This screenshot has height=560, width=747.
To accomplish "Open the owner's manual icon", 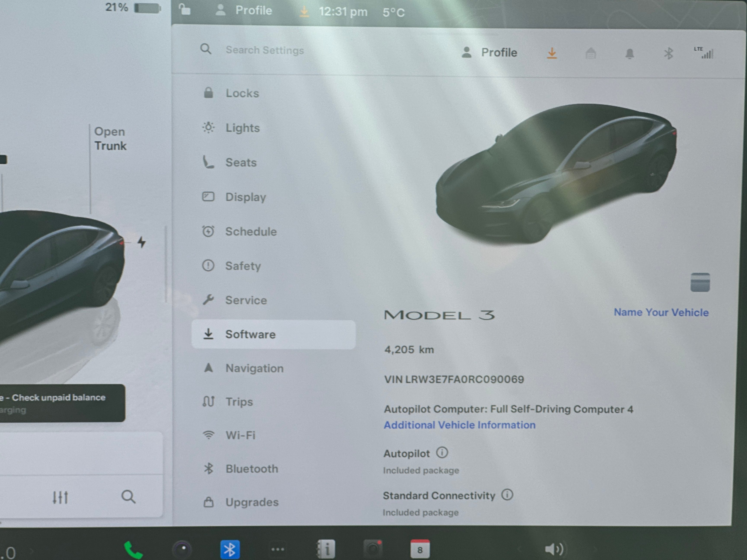I will tap(326, 549).
